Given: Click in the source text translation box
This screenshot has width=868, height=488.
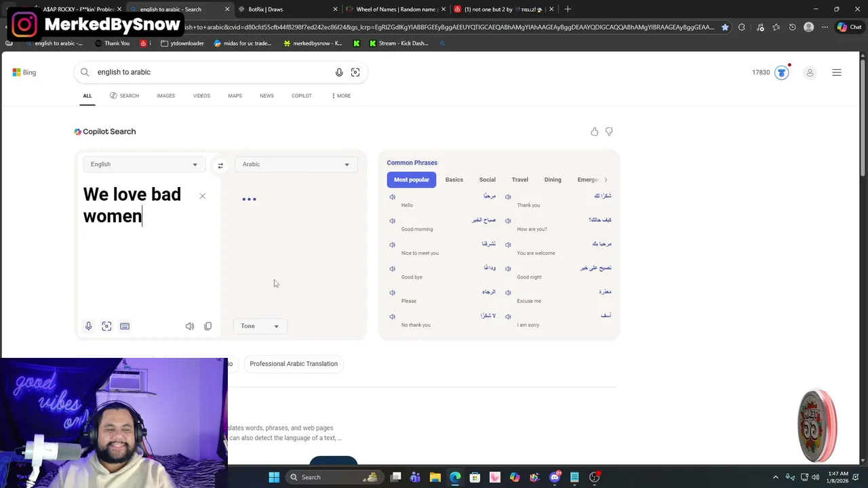Looking at the screenshot, I should click(x=149, y=247).
